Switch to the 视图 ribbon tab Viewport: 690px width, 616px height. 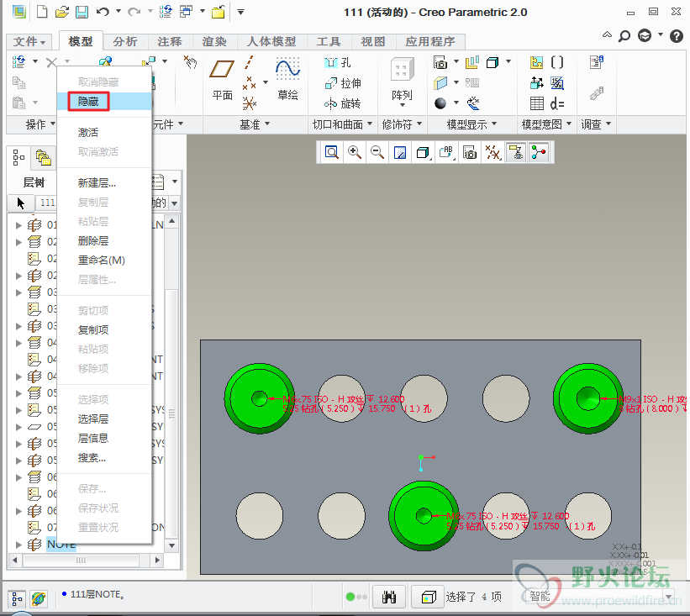click(372, 41)
